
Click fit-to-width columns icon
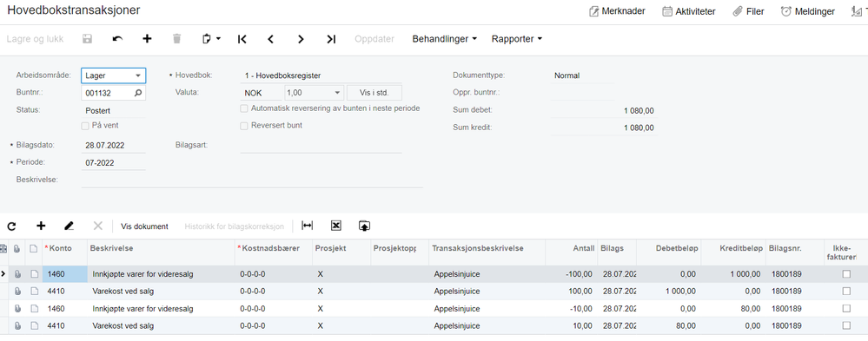(x=308, y=226)
